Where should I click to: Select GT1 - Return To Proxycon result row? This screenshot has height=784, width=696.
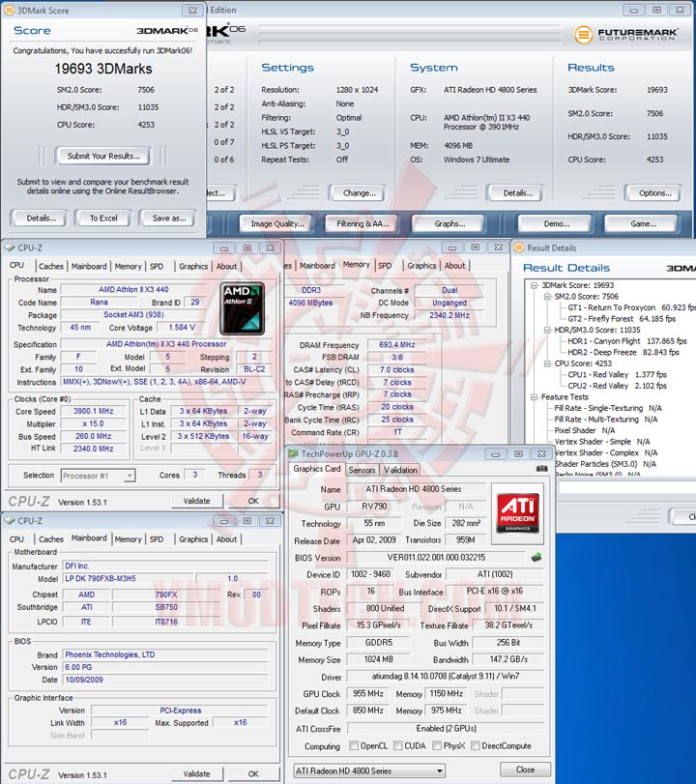pyautogui.click(x=631, y=307)
